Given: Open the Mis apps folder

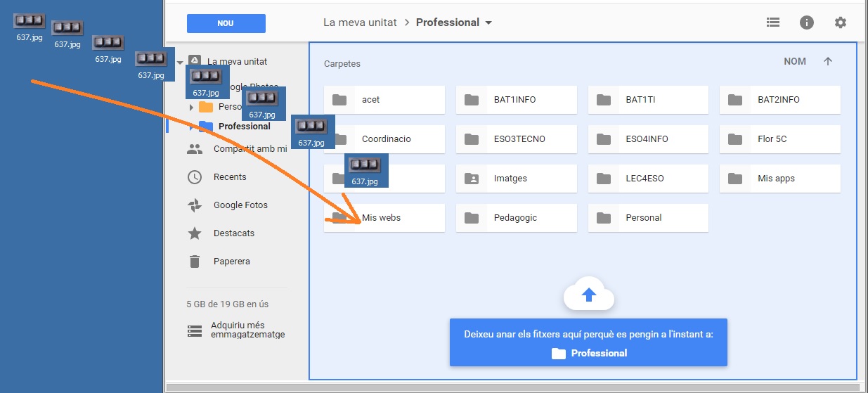Looking at the screenshot, I should pos(780,179).
